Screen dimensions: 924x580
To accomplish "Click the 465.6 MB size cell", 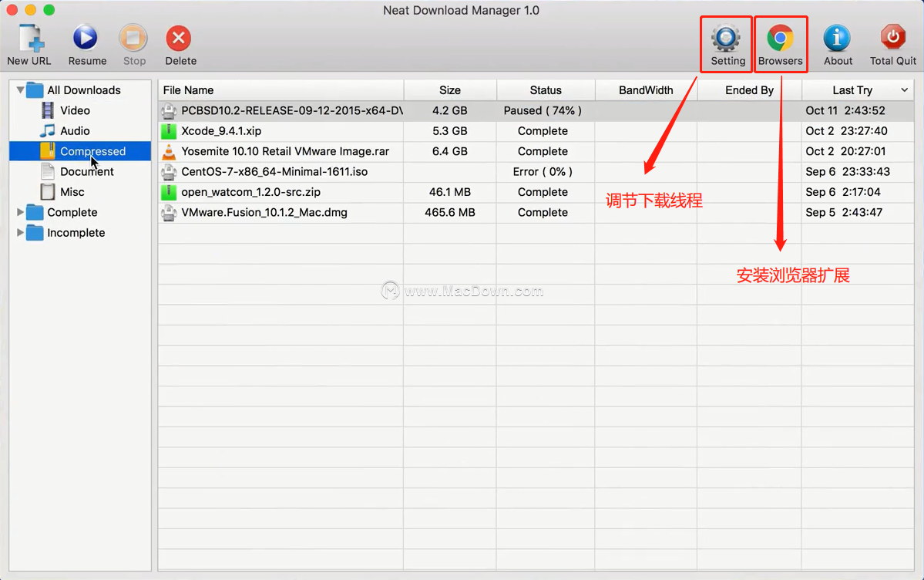I will [x=449, y=212].
